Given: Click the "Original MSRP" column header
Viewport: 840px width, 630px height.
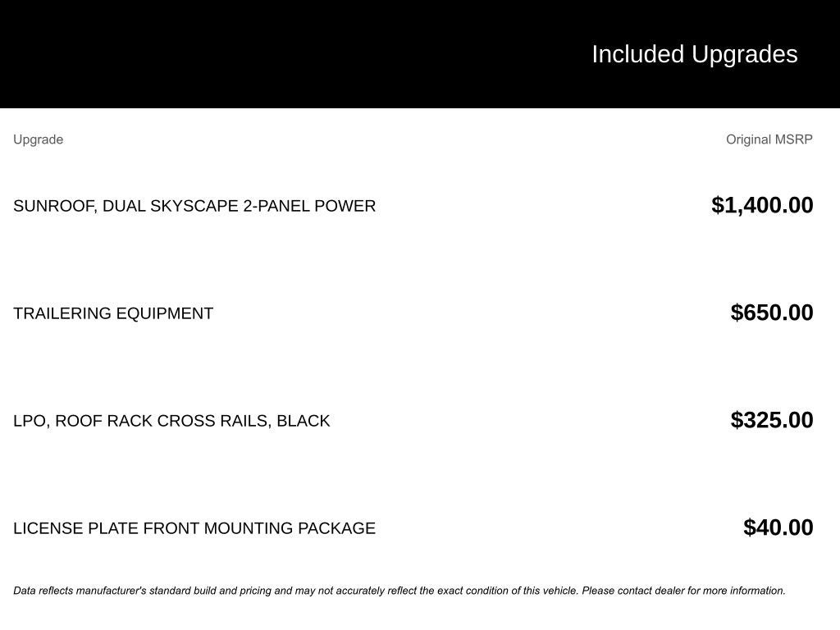Looking at the screenshot, I should click(769, 139).
